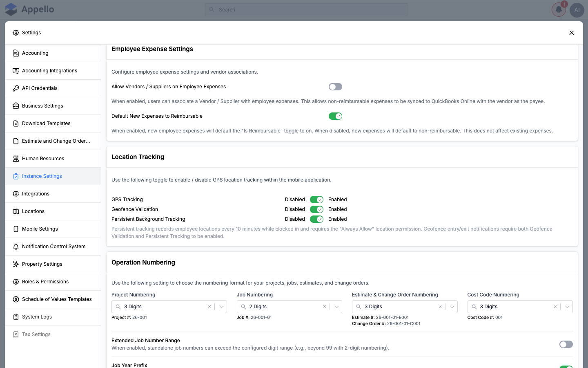
Task: Click the Business Settings briefcase icon
Action: pos(16,106)
